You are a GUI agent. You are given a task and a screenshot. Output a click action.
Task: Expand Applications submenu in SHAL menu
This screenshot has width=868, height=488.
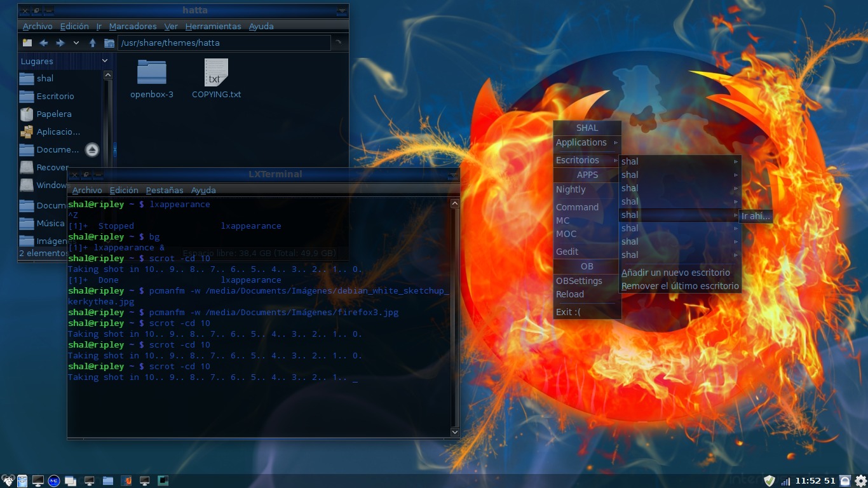(x=587, y=142)
